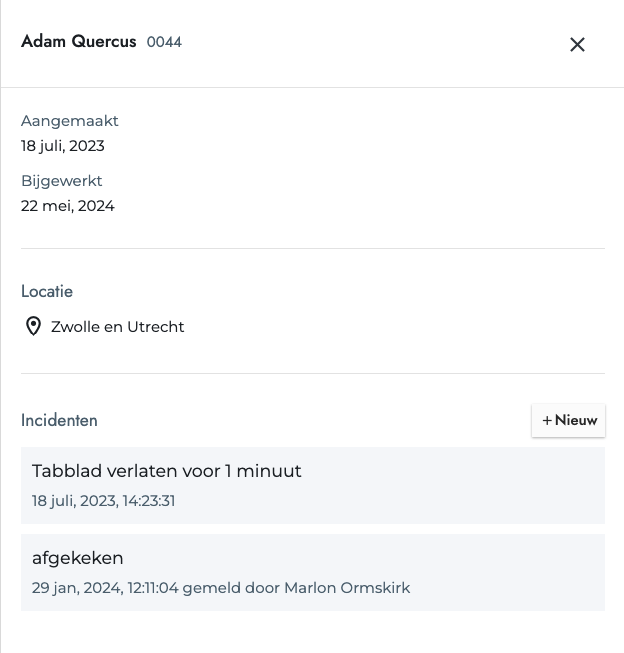Click the timestamp 18 juli, 2023, 14:23:31
Viewport: 624px width, 653px height.
point(103,501)
